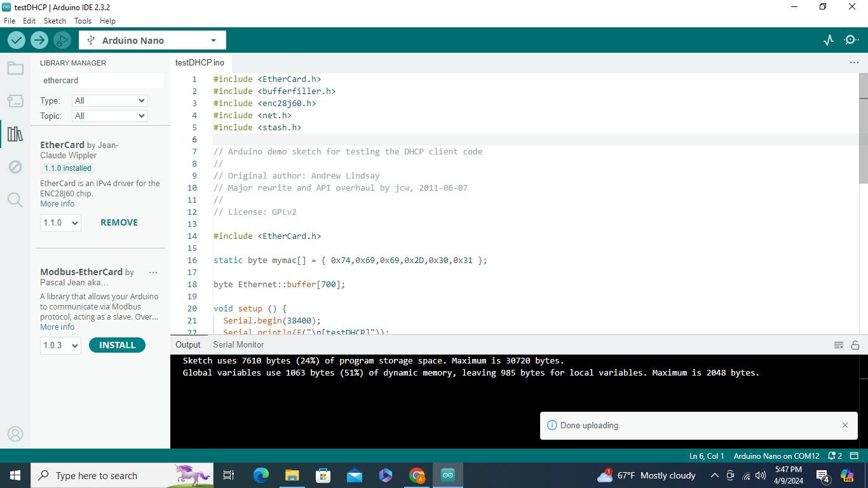Open Modbus-EtherCard three-dots options
Viewport: 868px width, 488px height.
click(153, 272)
